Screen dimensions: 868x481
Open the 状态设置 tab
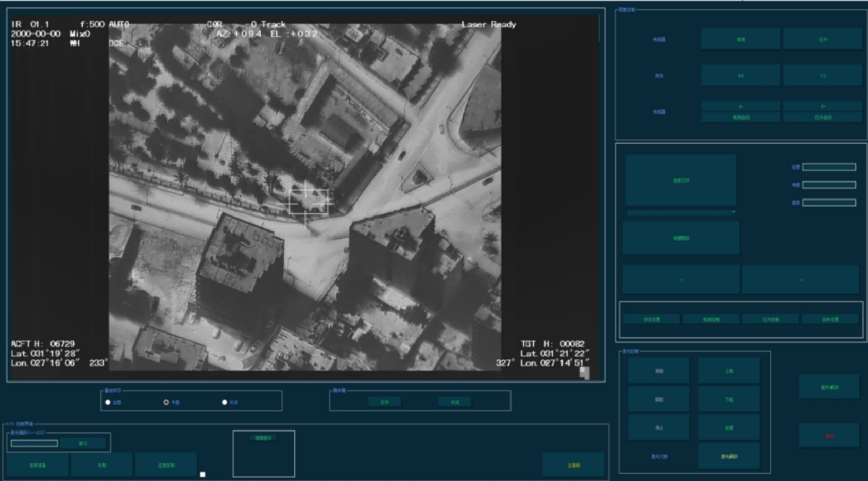(652, 320)
